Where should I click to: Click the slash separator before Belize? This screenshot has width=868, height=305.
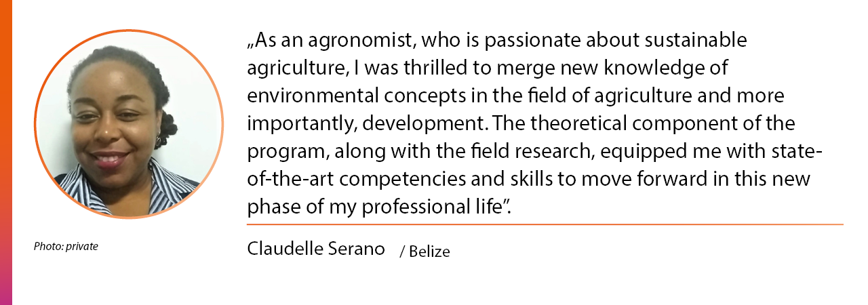click(x=402, y=252)
